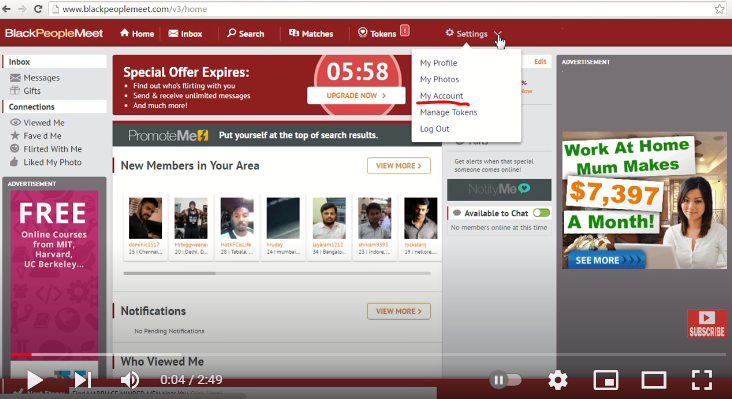732x399 pixels.
Task: Open the Inbox envelope icon in navbar
Action: [173, 33]
